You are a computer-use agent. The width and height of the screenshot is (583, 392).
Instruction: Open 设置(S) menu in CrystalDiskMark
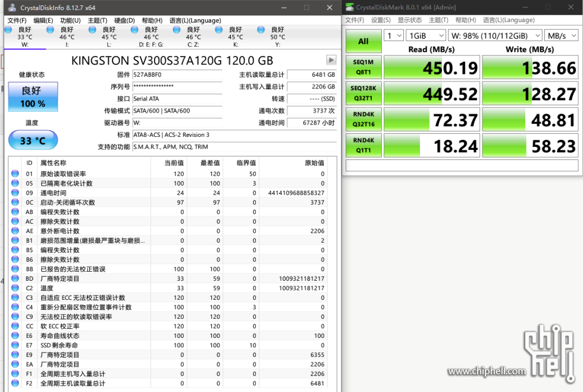[x=381, y=20]
